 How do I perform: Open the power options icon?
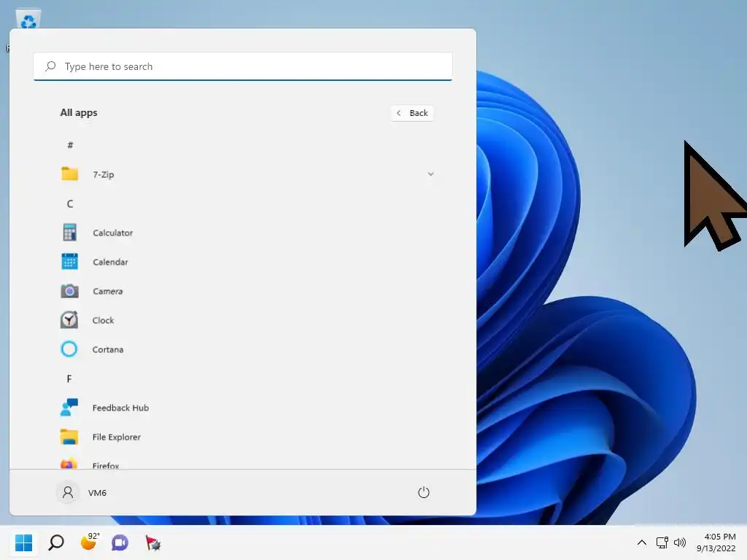(424, 492)
